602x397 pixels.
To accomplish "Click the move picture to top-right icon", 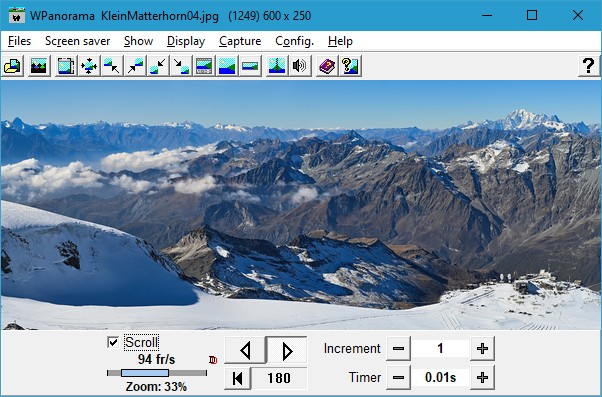I will pos(135,66).
